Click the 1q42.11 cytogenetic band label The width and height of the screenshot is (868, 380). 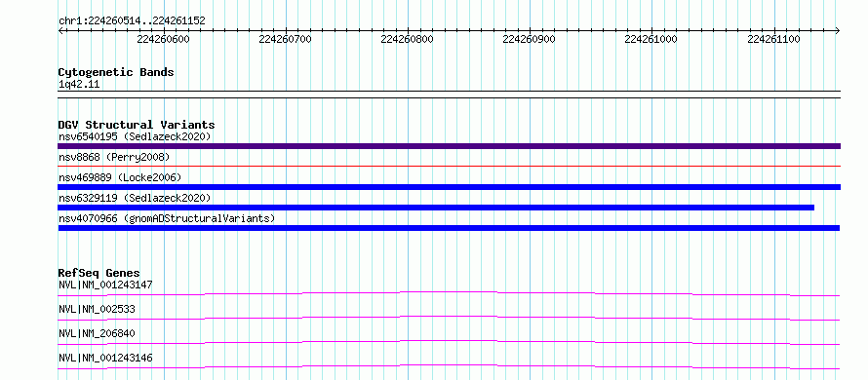click(79, 85)
